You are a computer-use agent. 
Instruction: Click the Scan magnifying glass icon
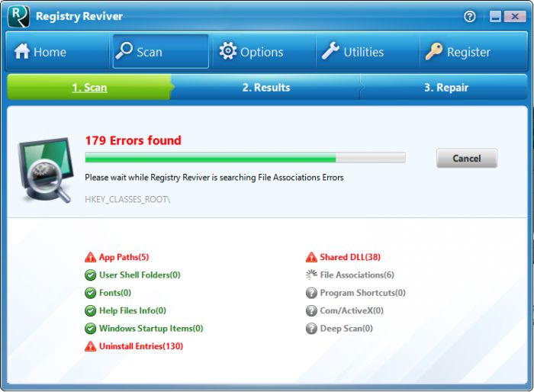(124, 51)
